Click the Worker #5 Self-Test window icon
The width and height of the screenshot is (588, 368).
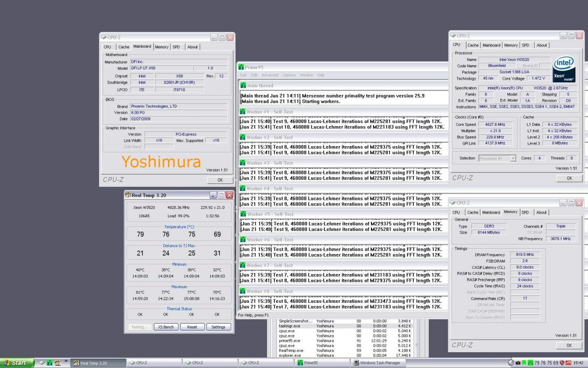(243, 214)
